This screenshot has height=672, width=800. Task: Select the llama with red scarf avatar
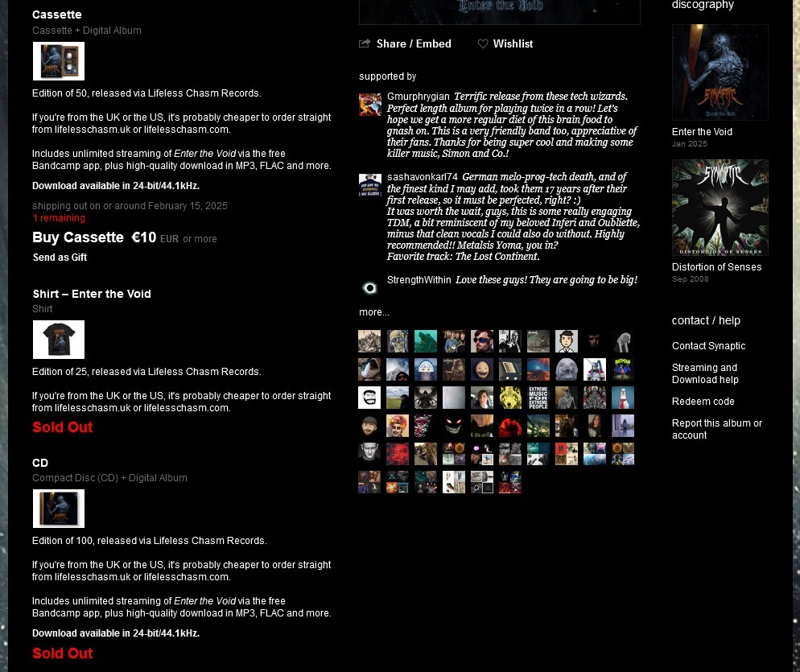click(623, 398)
